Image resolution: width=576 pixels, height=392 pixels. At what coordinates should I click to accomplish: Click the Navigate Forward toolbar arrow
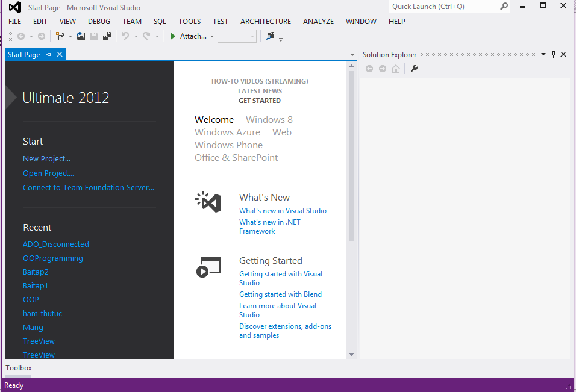(x=42, y=36)
